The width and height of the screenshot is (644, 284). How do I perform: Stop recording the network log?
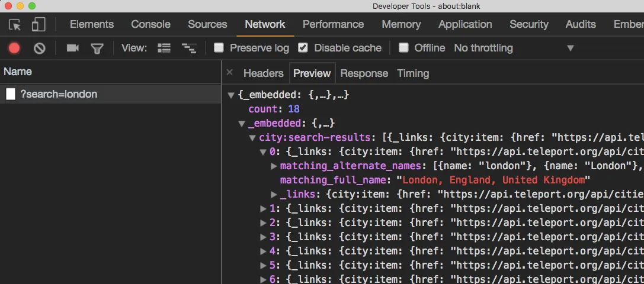coord(14,49)
